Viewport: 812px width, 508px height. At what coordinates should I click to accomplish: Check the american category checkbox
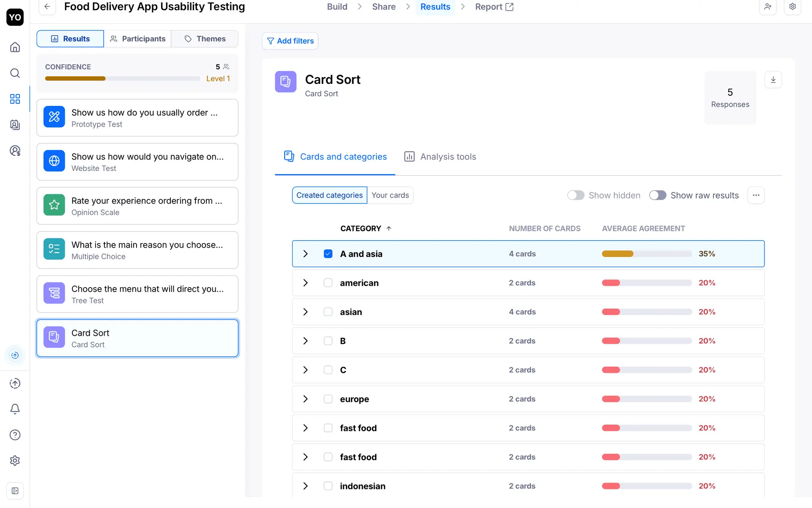click(x=328, y=283)
